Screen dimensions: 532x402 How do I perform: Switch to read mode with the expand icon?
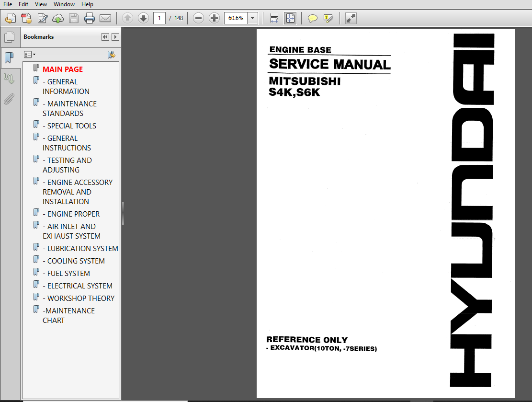[x=351, y=18]
